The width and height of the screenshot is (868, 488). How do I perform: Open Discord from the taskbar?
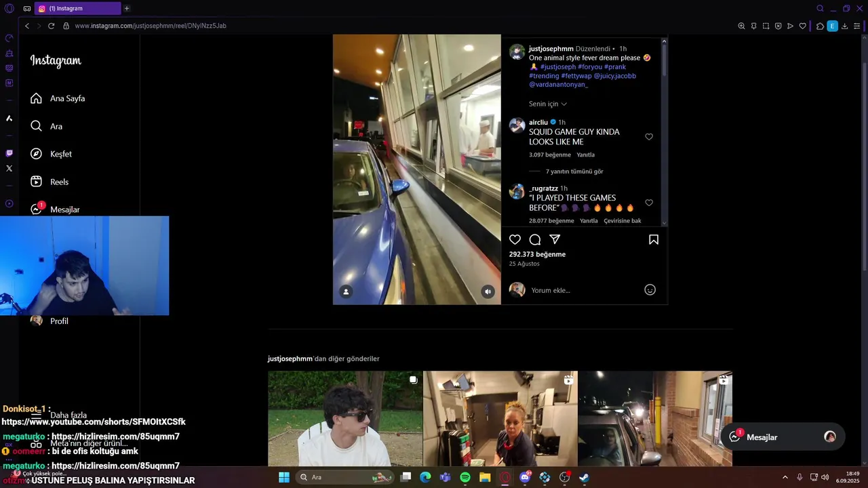pyautogui.click(x=524, y=477)
